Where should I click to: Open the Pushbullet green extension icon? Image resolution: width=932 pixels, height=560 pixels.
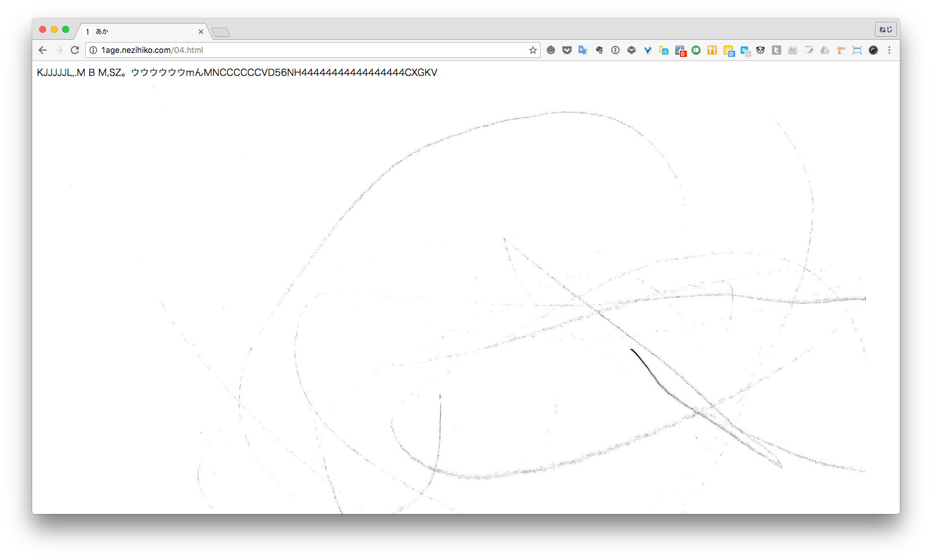point(696,50)
